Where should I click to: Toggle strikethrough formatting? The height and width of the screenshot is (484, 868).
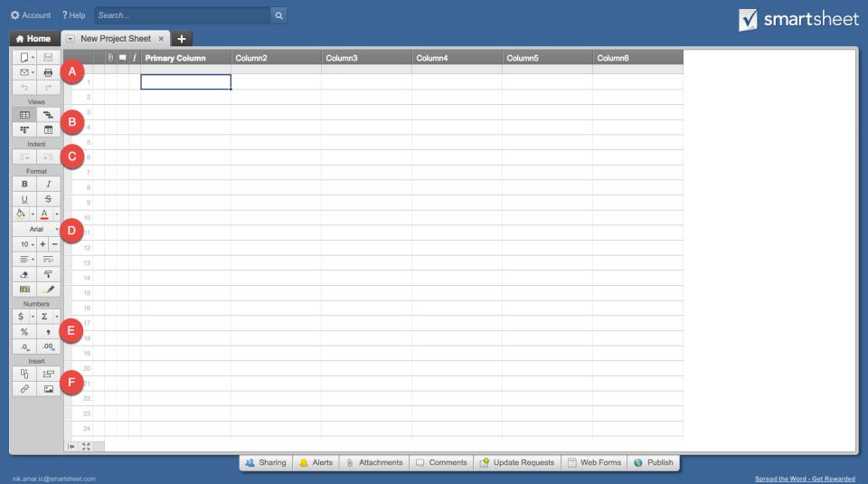[48, 199]
